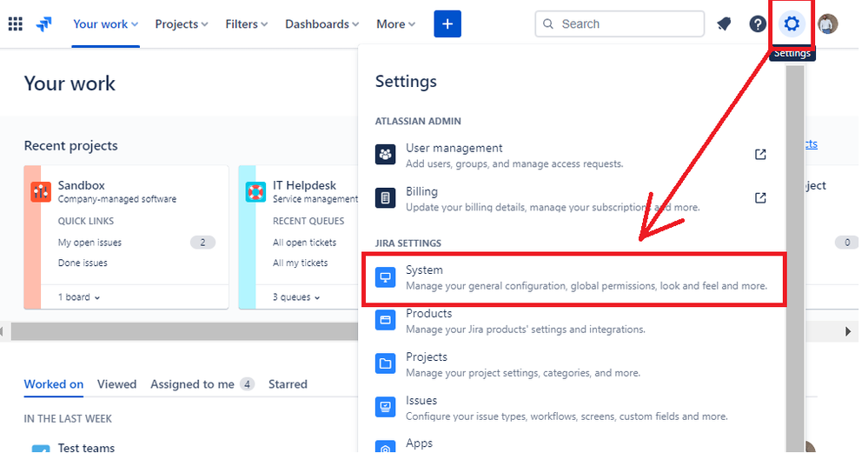The width and height of the screenshot is (868, 453).
Task: Click the horizontal scrollbar right arrow
Action: pos(848,332)
